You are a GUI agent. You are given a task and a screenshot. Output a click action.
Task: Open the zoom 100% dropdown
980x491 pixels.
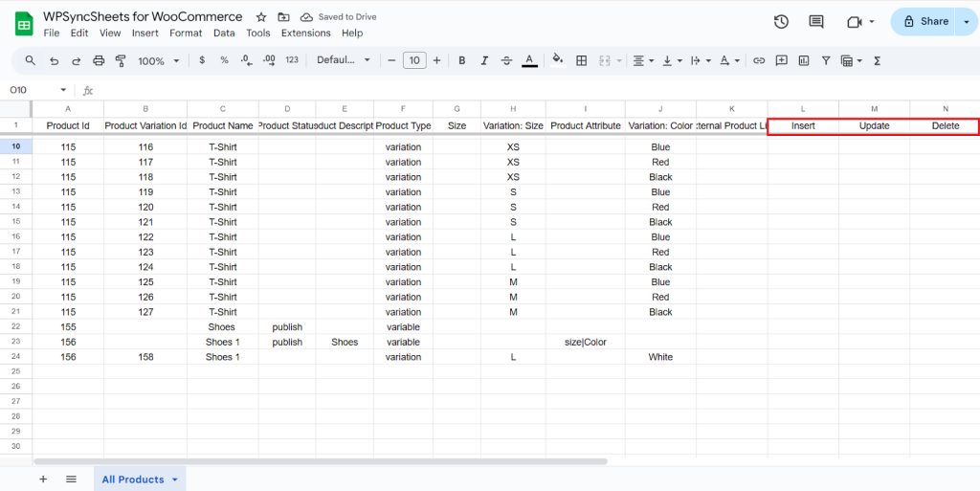click(x=158, y=60)
